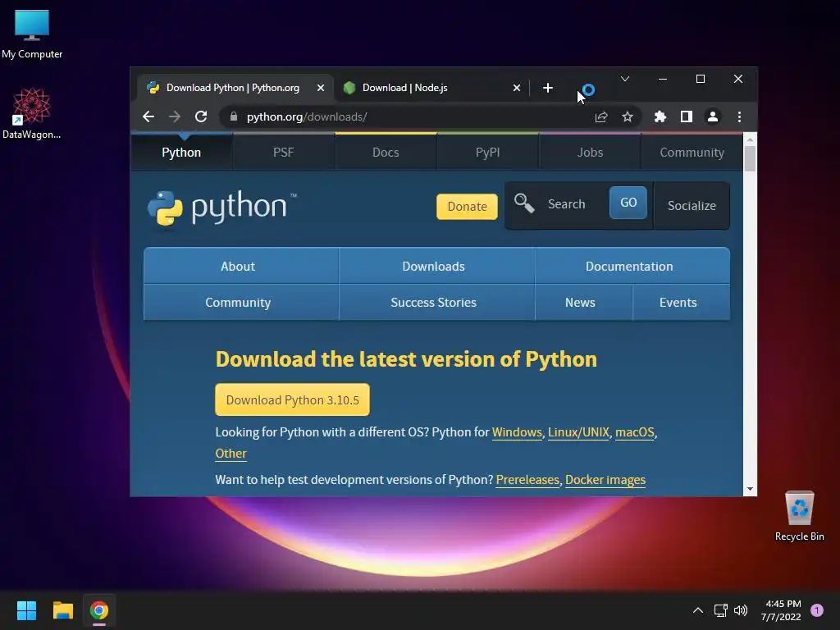Click the page scrollbar down arrow
840x630 pixels.
click(750, 489)
